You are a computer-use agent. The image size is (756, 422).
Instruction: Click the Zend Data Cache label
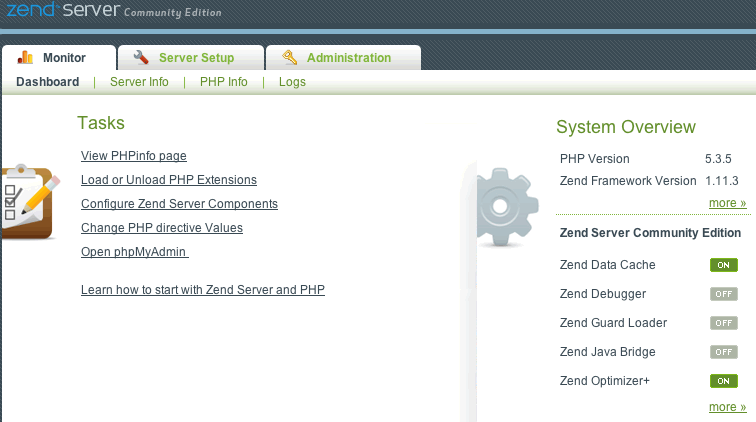(608, 265)
